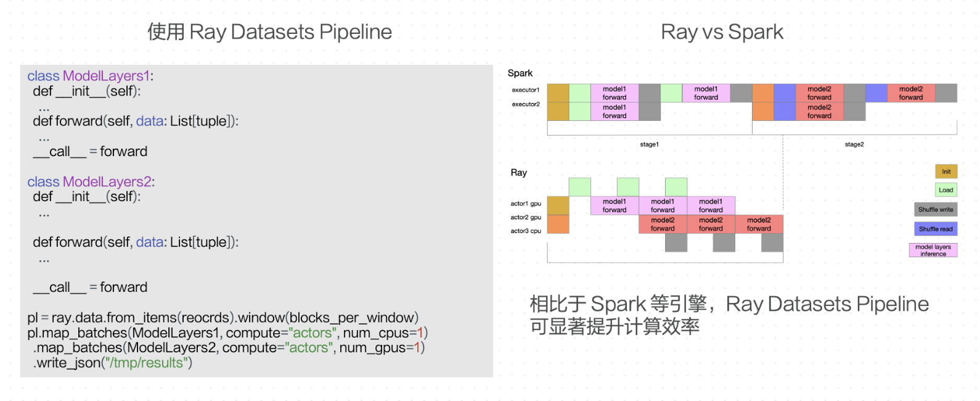980x401 pixels.
Task: Select the executor2 row label
Action: click(x=526, y=104)
